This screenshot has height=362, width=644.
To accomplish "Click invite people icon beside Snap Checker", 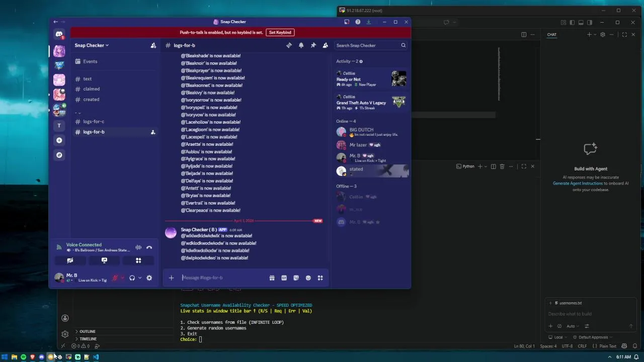I will pyautogui.click(x=153, y=45).
